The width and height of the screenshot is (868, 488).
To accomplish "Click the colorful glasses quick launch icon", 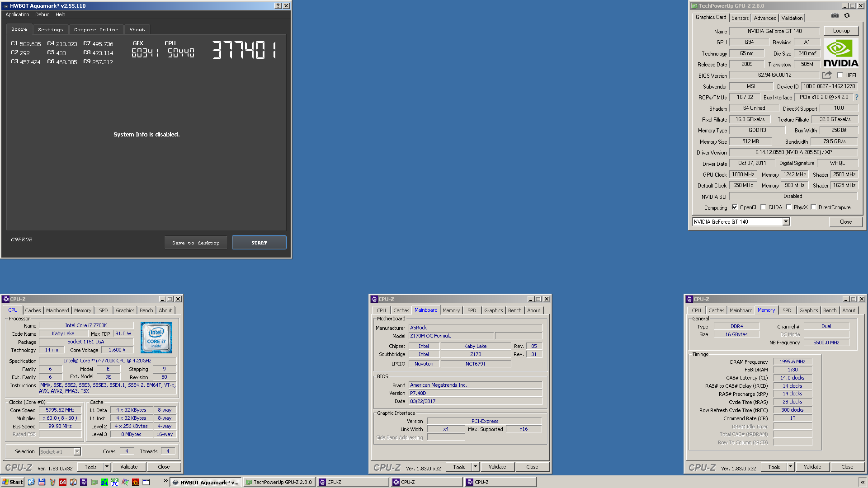I will pyautogui.click(x=52, y=482).
